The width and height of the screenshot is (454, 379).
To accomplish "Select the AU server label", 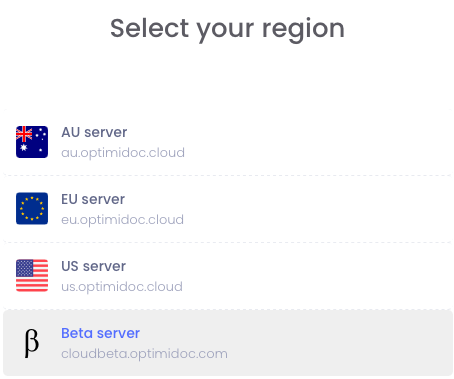I will coord(94,132).
